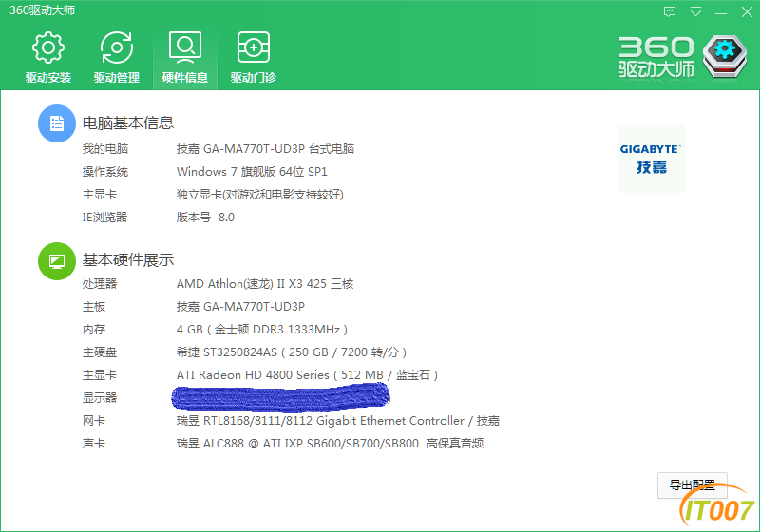Click the 网卡 label
Viewport: 760px width, 532px height.
click(x=93, y=421)
